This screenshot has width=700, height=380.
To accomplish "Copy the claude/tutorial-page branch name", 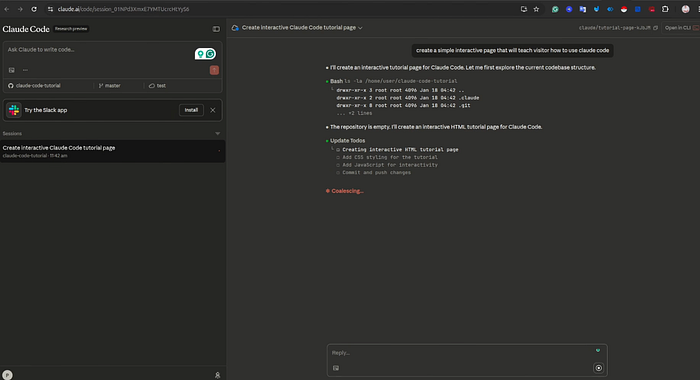I will click(655, 28).
